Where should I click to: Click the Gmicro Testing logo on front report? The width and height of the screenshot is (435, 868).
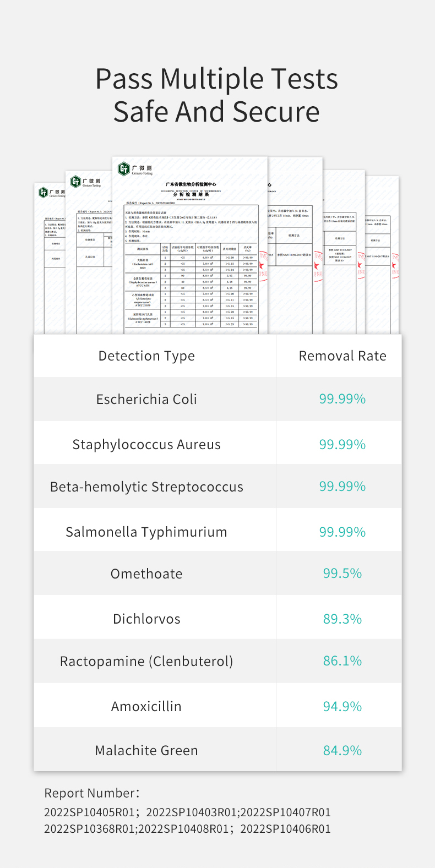[x=135, y=169]
